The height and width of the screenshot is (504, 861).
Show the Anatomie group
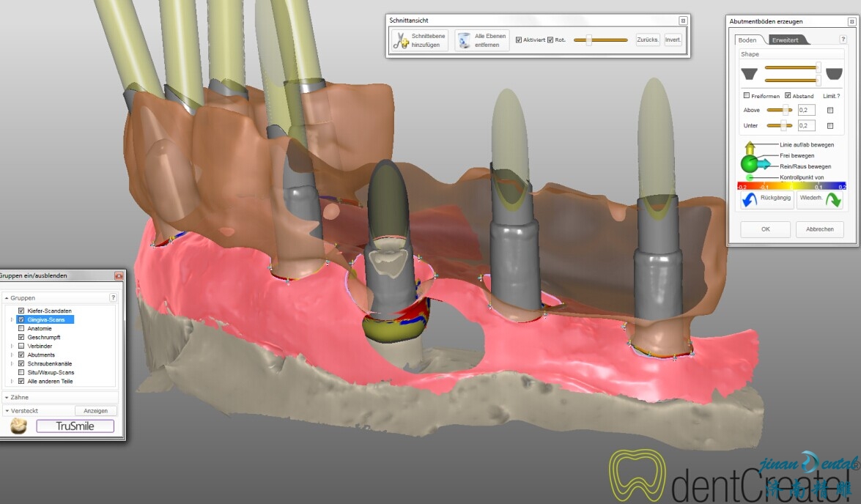tap(21, 328)
